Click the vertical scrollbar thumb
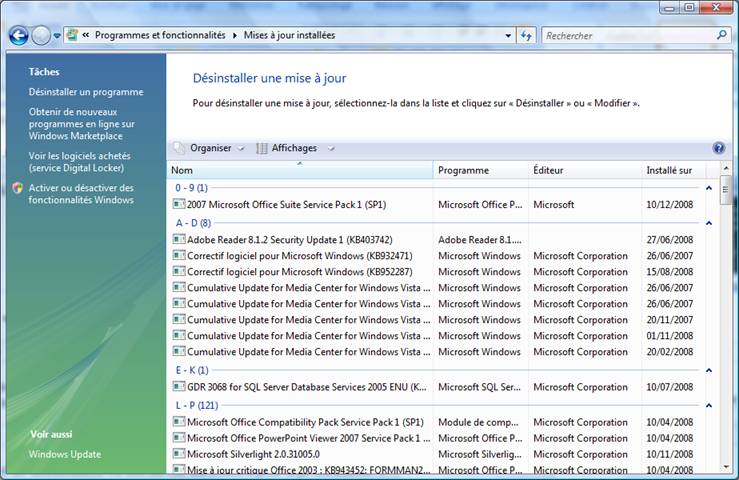739x480 pixels. [726, 190]
